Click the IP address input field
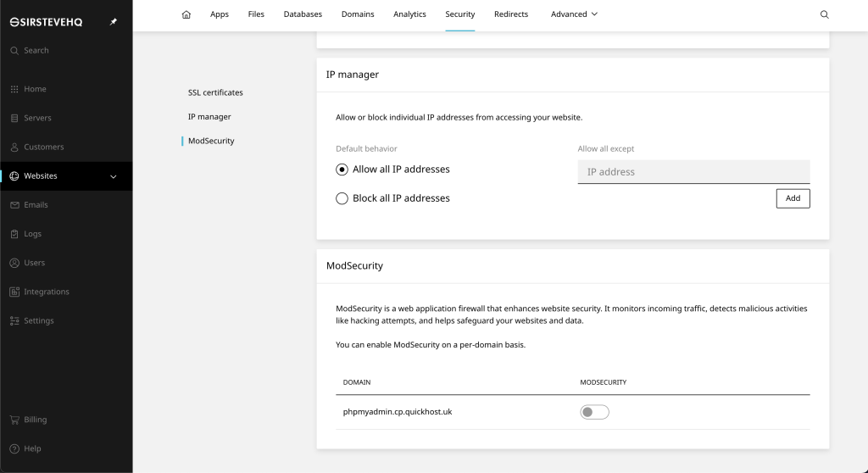Image resolution: width=868 pixels, height=473 pixels. 693,172
